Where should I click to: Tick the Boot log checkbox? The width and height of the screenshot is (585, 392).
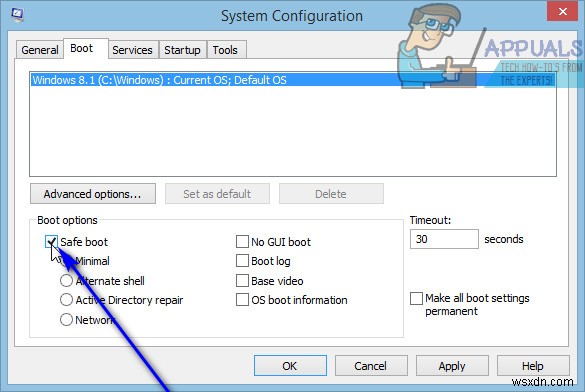point(242,261)
